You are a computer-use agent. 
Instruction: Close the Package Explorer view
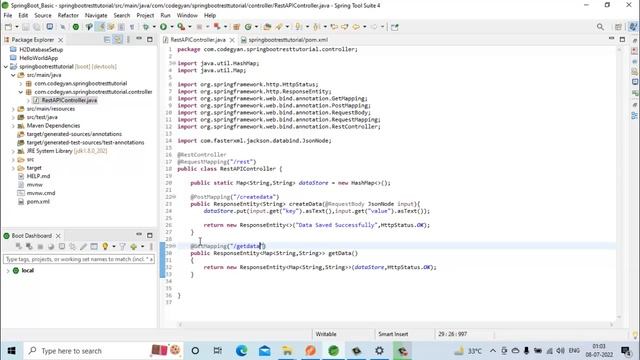click(x=60, y=40)
